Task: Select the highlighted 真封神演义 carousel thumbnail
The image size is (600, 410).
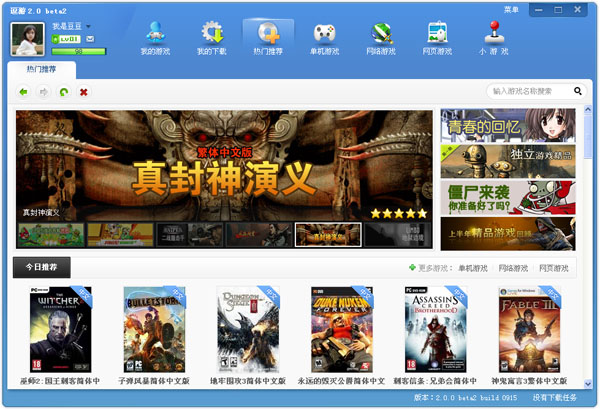Action: 328,235
